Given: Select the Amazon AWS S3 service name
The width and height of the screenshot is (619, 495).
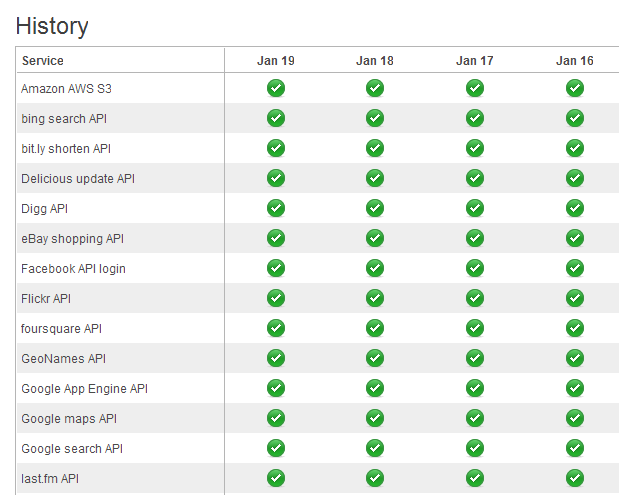Looking at the screenshot, I should coord(66,89).
